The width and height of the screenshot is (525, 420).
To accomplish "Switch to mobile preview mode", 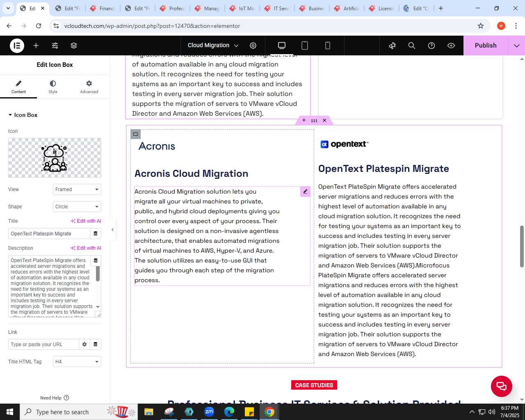I will pyautogui.click(x=328, y=46).
